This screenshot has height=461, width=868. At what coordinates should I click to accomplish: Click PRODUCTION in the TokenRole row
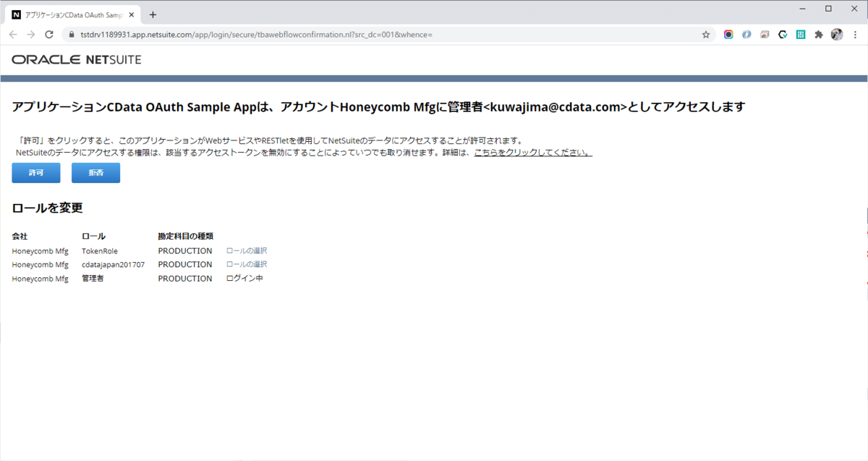[x=185, y=251]
